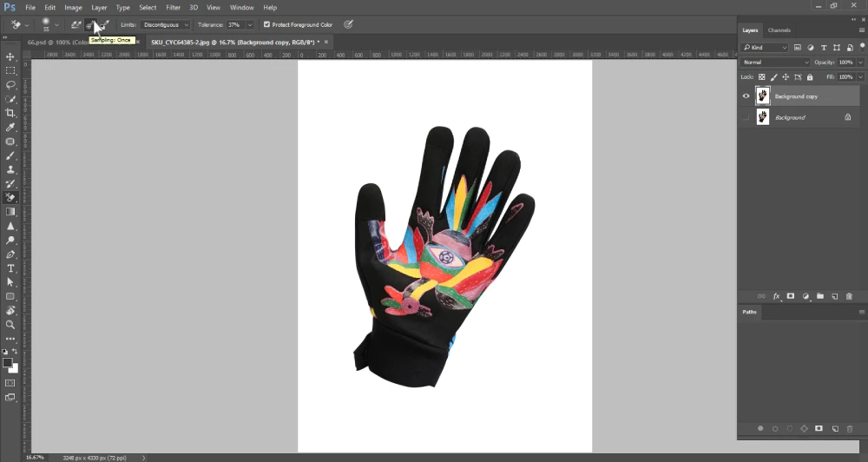Open the File menu
This screenshot has width=868, height=462.
[30, 7]
